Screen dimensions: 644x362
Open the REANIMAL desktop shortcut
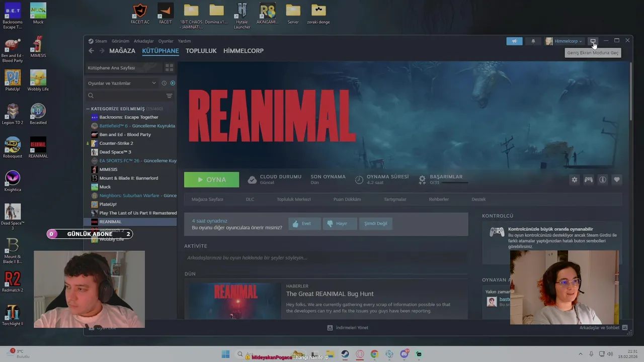coord(38,147)
